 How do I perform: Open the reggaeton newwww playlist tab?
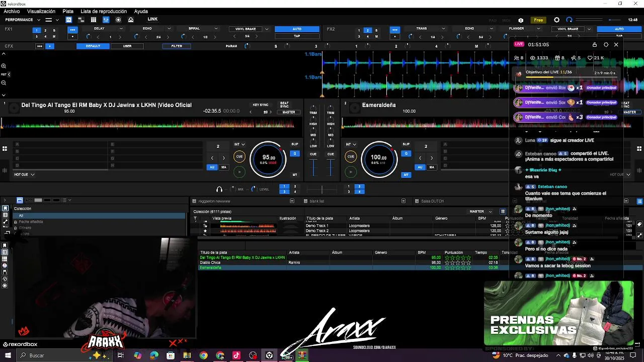(x=214, y=201)
